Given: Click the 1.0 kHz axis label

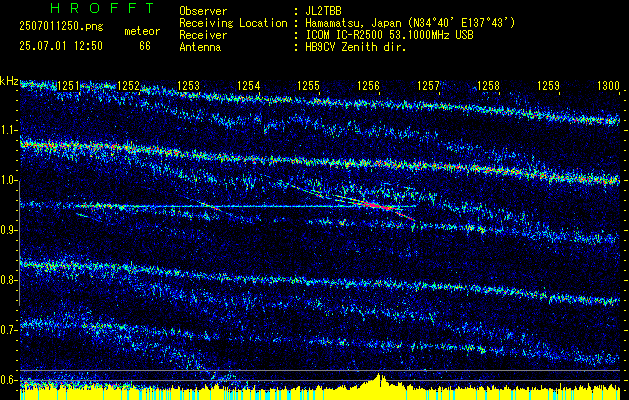Looking at the screenshot, I should tap(9, 181).
